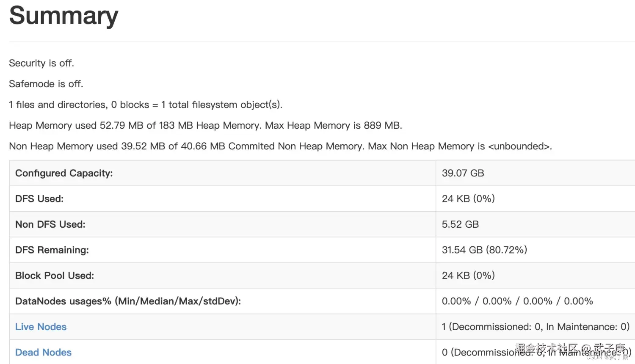Image resolution: width=635 pixels, height=364 pixels.
Task: Open the Dead Nodes link
Action: point(43,352)
